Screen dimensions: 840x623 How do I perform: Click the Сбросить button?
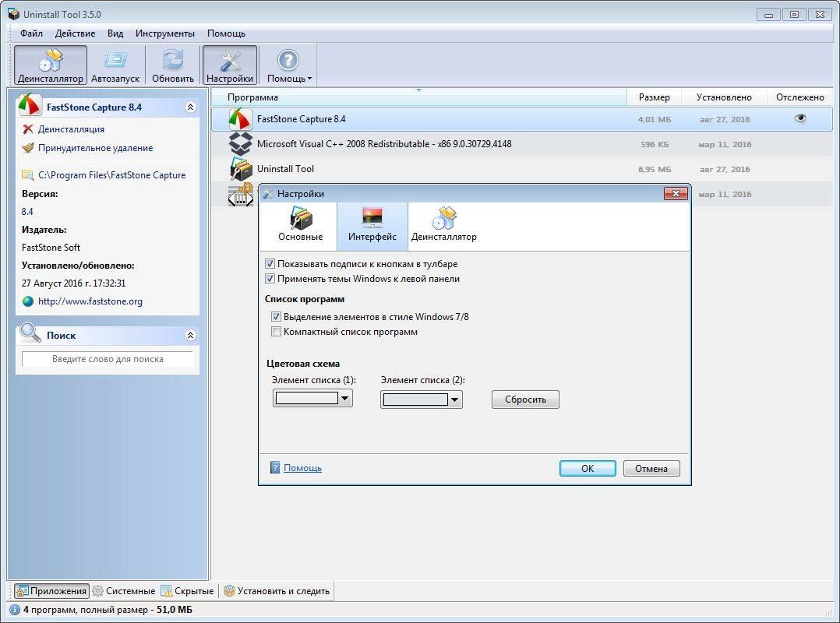(x=525, y=399)
